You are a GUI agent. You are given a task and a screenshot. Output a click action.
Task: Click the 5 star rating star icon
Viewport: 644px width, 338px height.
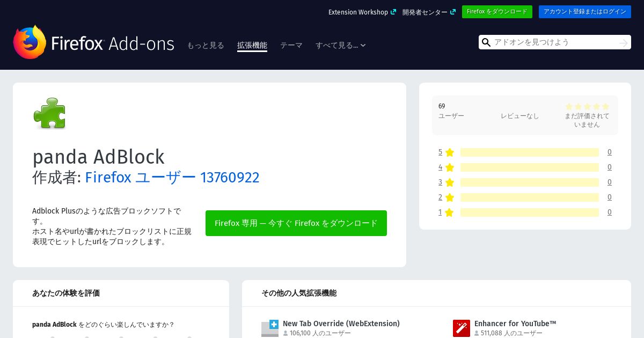click(450, 152)
